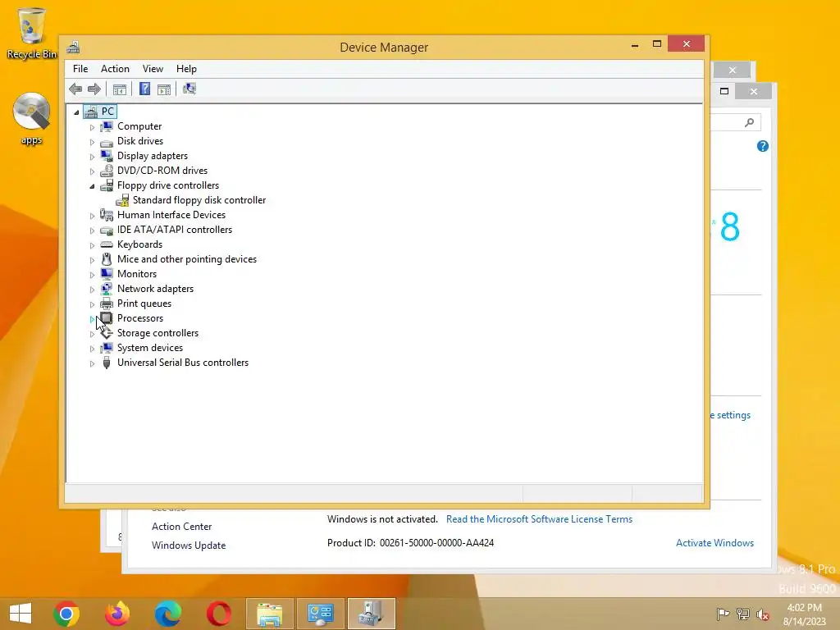Click the Network adapters category icon

click(x=107, y=289)
